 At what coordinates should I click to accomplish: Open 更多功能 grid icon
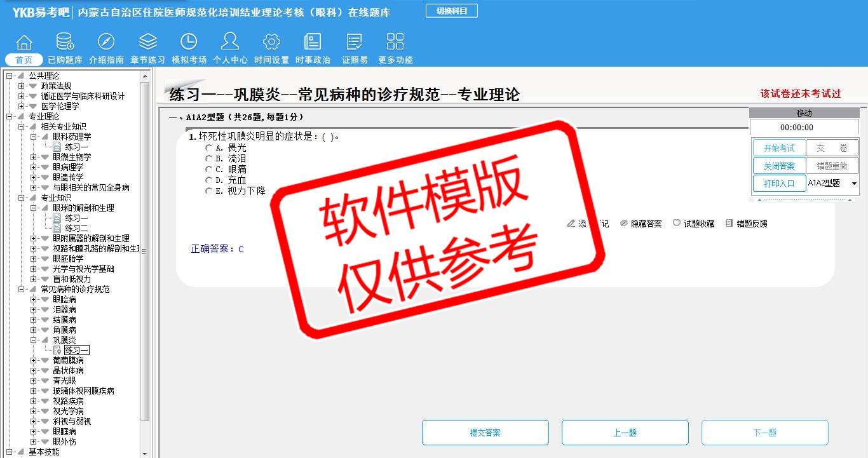click(395, 43)
